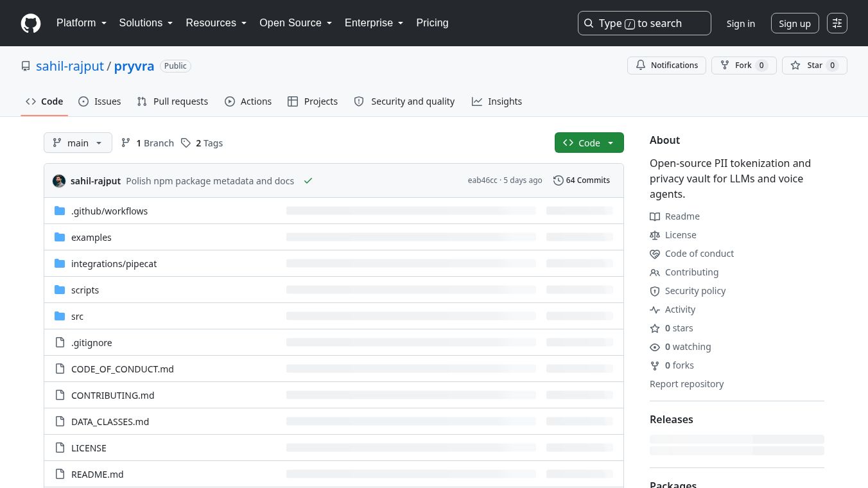This screenshot has width=868, height=488.
Task: Expand the Resources menu
Action: click(216, 22)
